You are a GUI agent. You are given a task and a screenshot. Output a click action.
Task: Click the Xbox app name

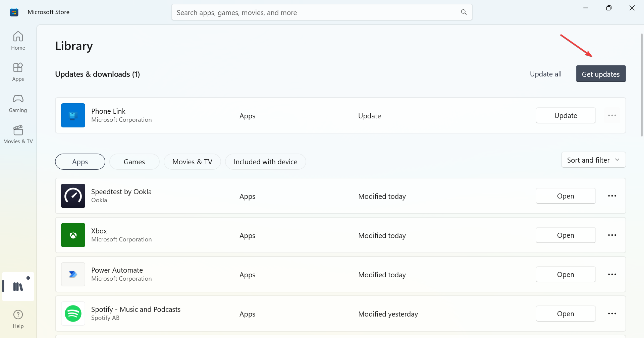pos(99,231)
